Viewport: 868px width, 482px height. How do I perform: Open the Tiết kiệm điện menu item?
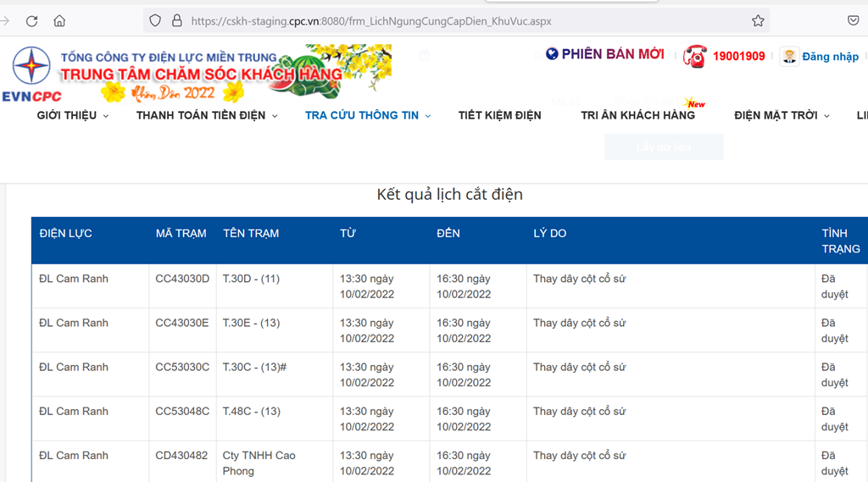[499, 115]
